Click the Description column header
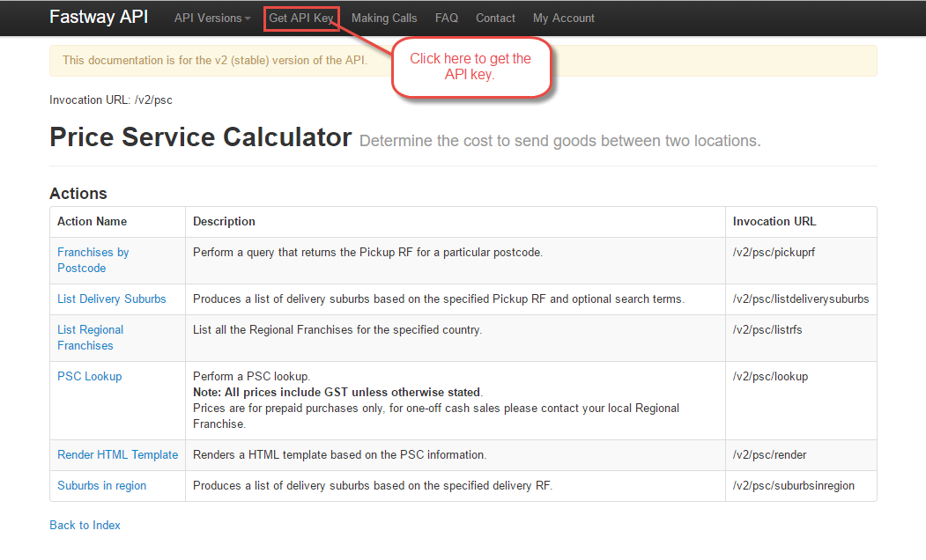The width and height of the screenshot is (926, 560). 224,221
